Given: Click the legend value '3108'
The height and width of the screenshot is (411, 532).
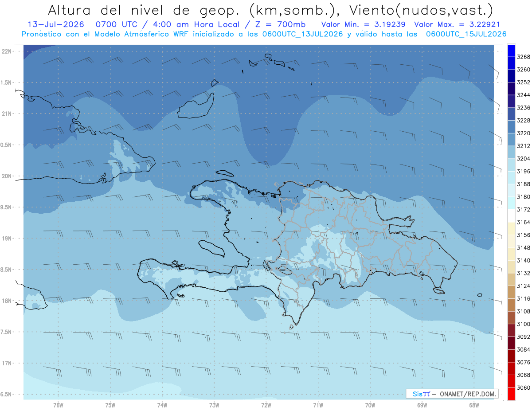Looking at the screenshot, I should click(523, 311).
